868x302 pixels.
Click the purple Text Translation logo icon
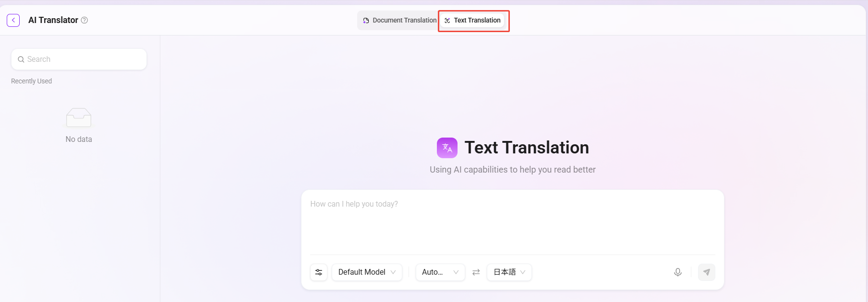pyautogui.click(x=447, y=148)
